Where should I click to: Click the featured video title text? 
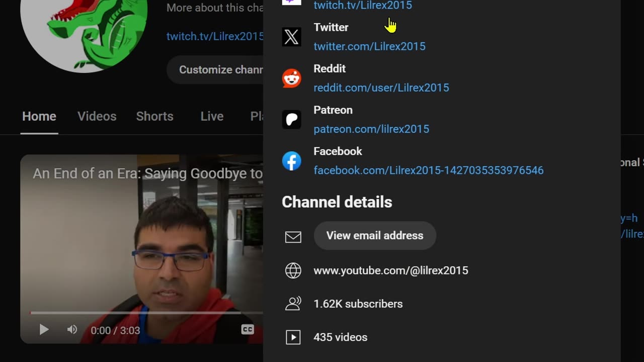coord(148,174)
